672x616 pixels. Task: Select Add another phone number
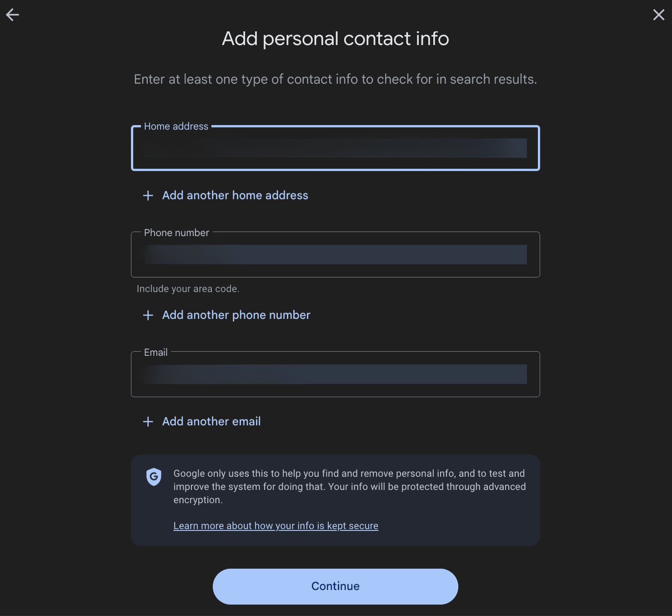(236, 315)
